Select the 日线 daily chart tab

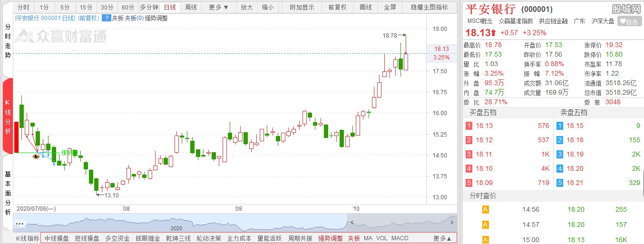(170, 7)
